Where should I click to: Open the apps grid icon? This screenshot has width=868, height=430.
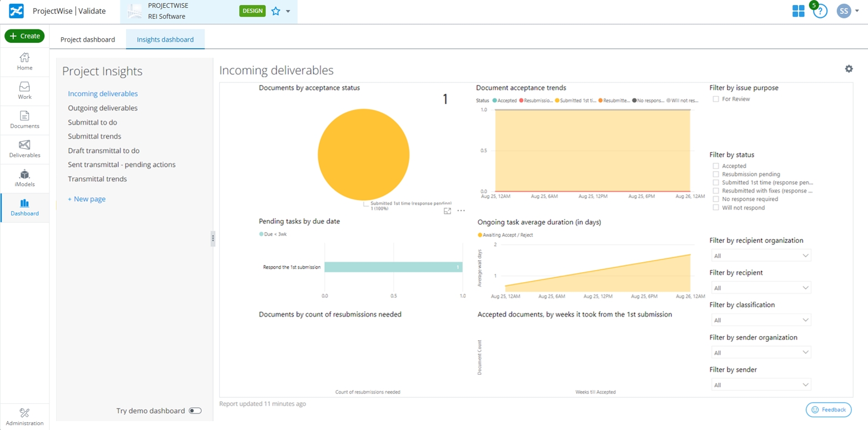click(798, 11)
